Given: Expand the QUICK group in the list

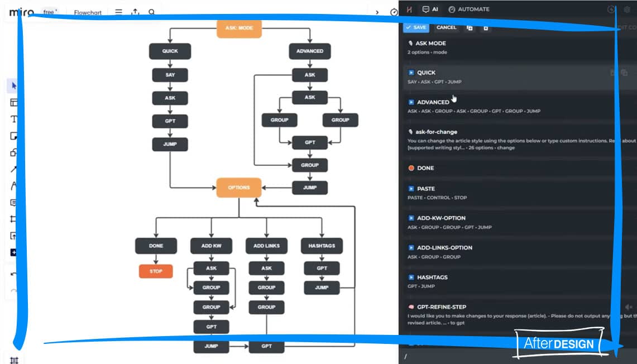Looking at the screenshot, I should 411,73.
